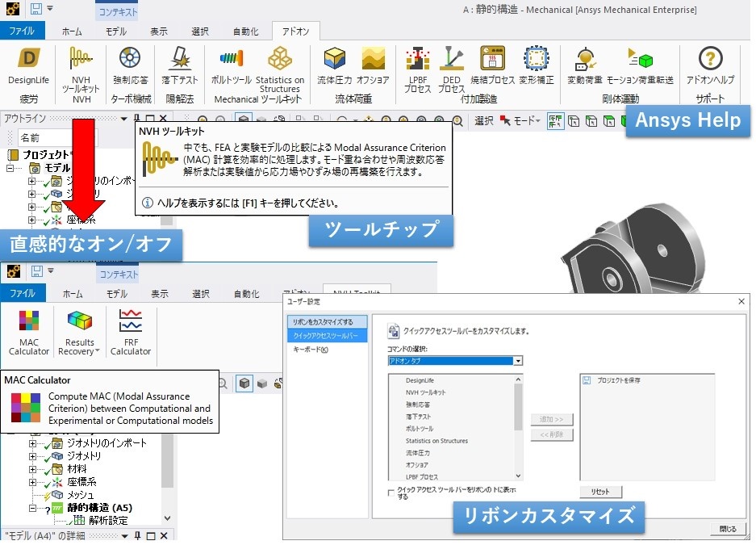Open the 変形補正 tool
The width and height of the screenshot is (756, 545).
[537, 66]
